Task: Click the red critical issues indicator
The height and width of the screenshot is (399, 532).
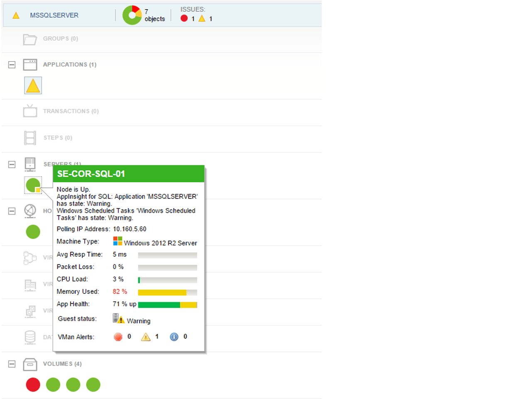Action: 184,18
